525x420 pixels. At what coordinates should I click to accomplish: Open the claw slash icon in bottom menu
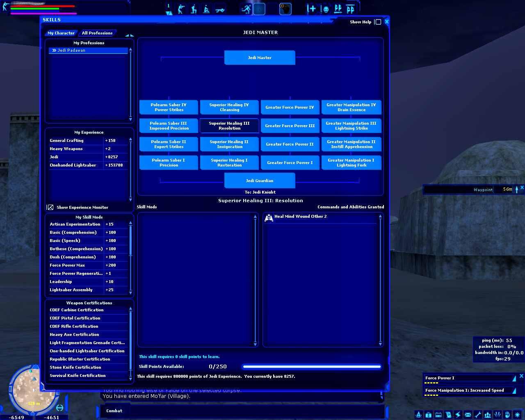[x=498, y=415]
